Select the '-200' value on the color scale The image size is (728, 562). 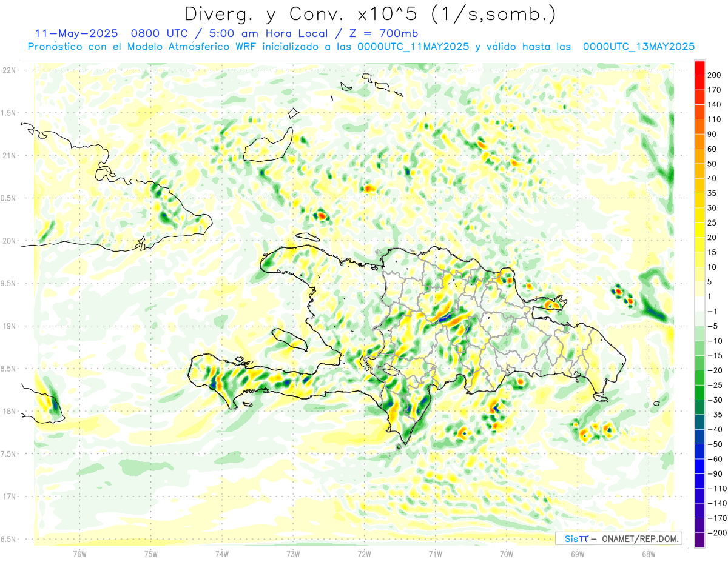point(718,533)
